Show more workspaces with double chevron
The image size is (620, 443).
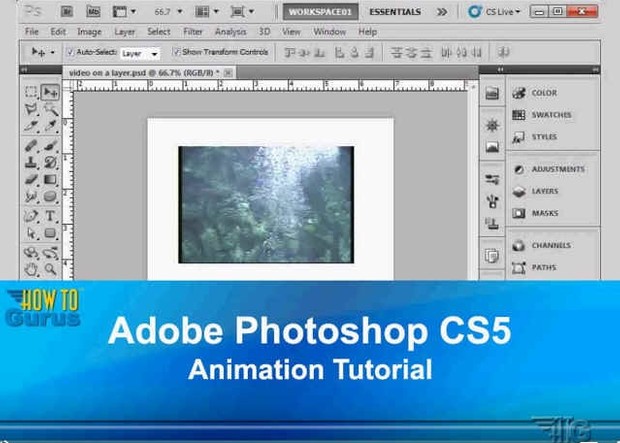point(442,12)
